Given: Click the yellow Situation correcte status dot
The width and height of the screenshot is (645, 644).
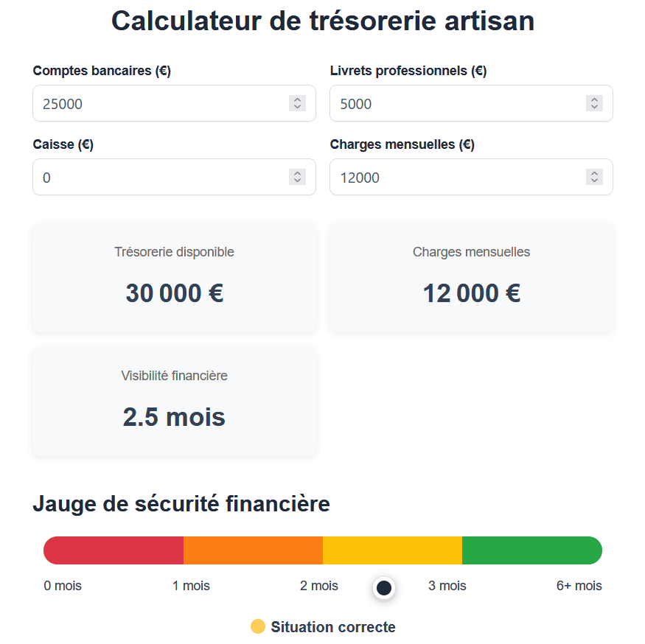Looking at the screenshot, I should 258,626.
